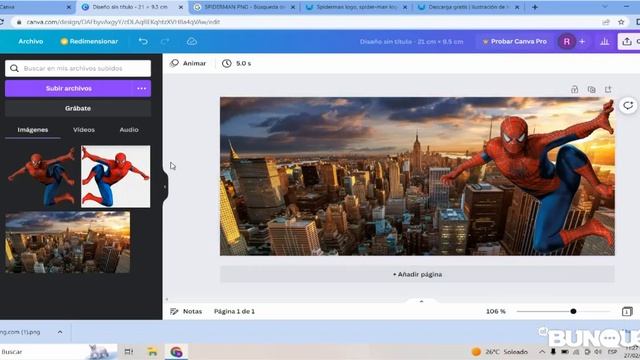Open the Archivo menu
The height and width of the screenshot is (360, 640).
[x=31, y=41]
